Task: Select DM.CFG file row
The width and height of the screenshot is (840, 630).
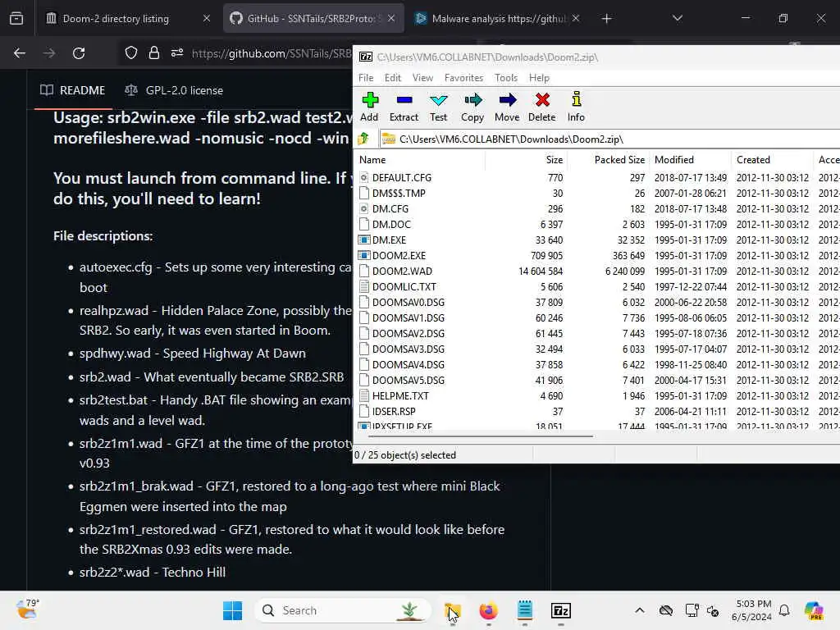Action: point(596,208)
